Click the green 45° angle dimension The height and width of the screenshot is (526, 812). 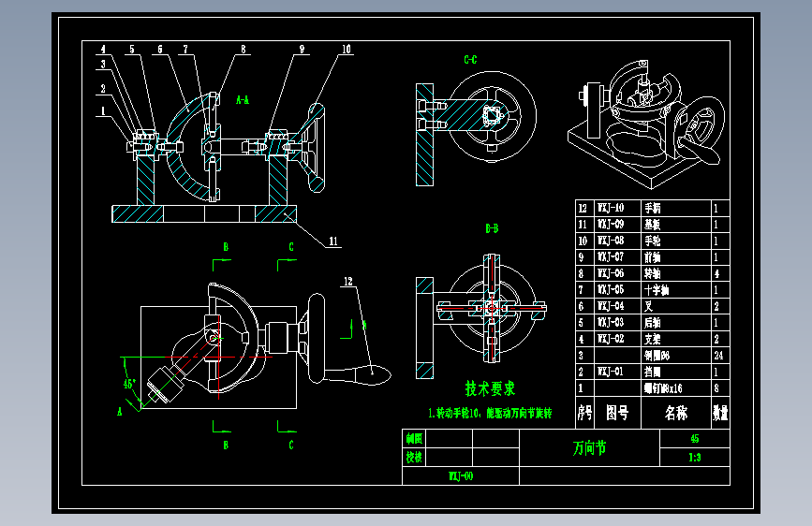(129, 384)
